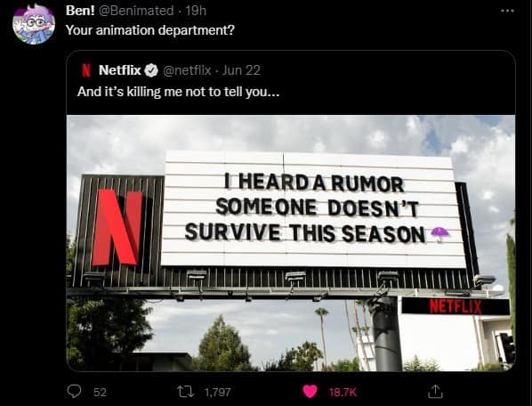This screenshot has width=532, height=406.
Task: Open the three-dot more options menu
Action: tap(507, 11)
